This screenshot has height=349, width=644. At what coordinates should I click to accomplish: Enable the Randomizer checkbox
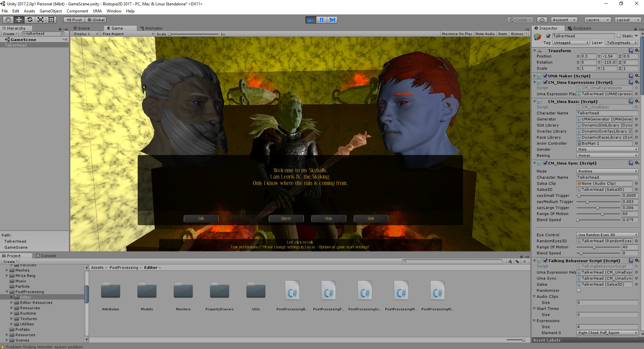pyautogui.click(x=579, y=290)
